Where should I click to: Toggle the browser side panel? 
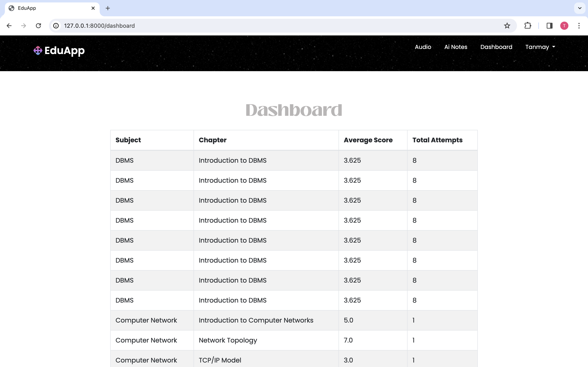pos(549,26)
